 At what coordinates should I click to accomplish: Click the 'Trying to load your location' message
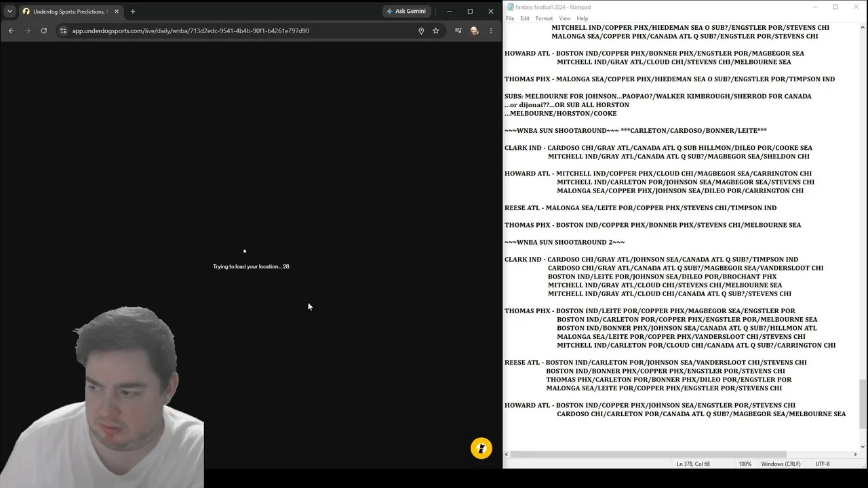(251, 266)
